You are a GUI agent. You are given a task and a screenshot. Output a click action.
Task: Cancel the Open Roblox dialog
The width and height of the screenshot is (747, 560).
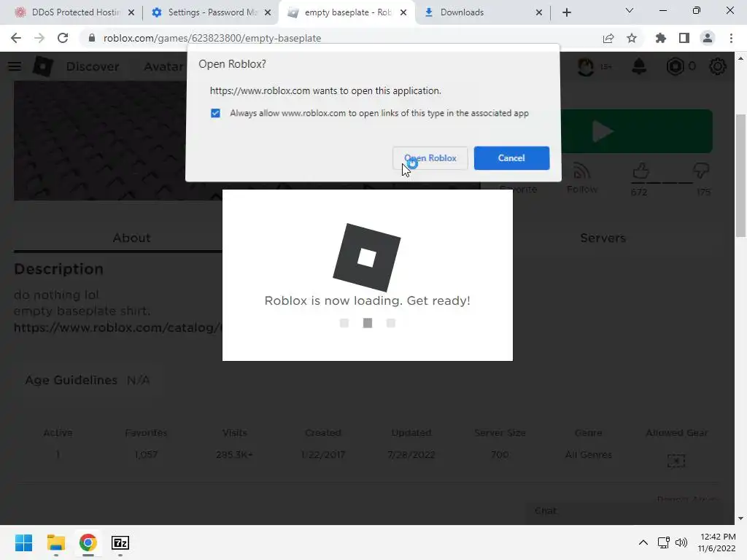511,158
